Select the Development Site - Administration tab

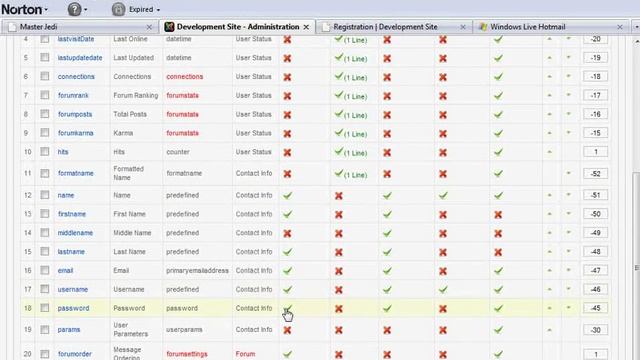tap(237, 27)
